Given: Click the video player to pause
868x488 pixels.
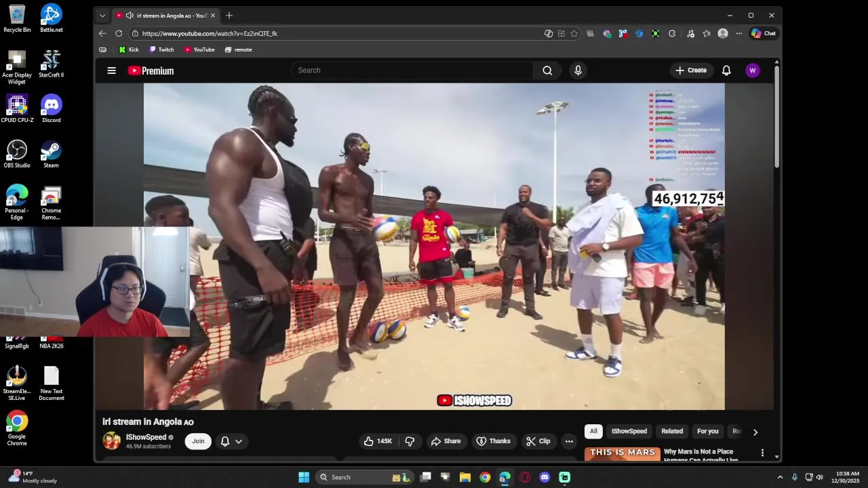Looking at the screenshot, I should pos(434,247).
